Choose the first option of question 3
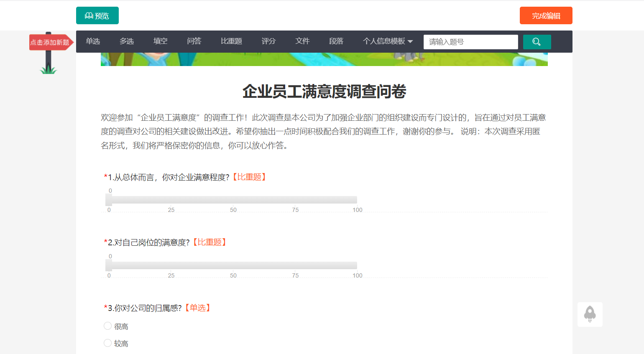 [x=107, y=326]
